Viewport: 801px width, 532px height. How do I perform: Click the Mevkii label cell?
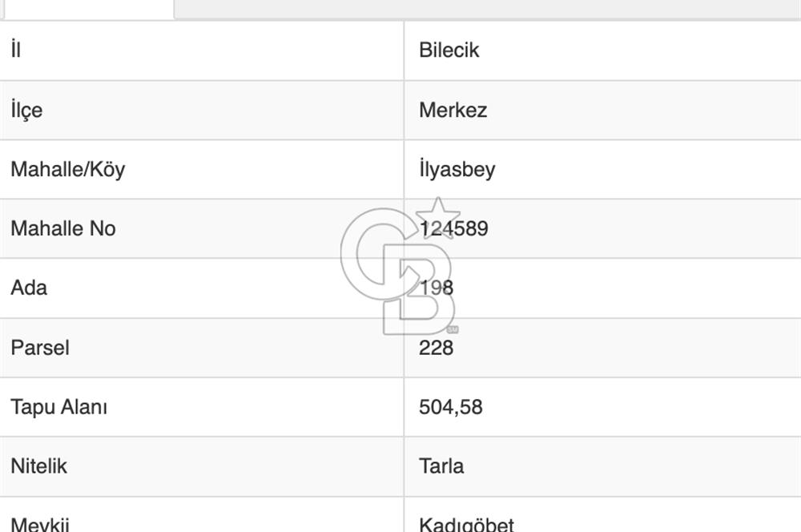pos(40,524)
